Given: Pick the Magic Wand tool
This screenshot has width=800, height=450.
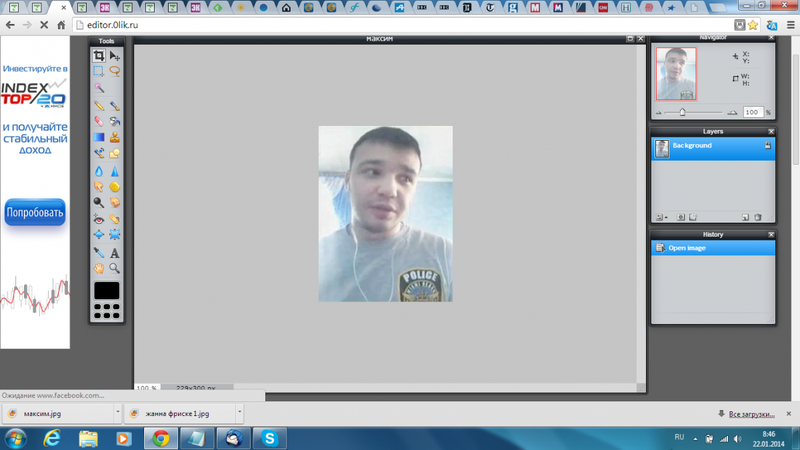Looking at the screenshot, I should (x=99, y=87).
